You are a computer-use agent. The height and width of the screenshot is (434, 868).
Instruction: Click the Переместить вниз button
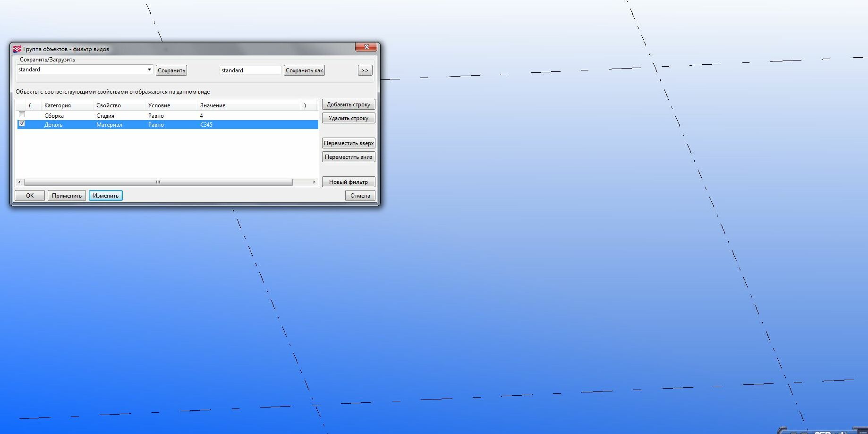tap(349, 157)
